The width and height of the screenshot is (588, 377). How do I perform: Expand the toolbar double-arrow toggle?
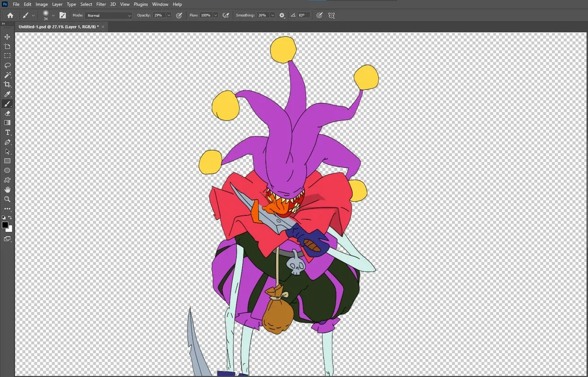click(4, 23)
